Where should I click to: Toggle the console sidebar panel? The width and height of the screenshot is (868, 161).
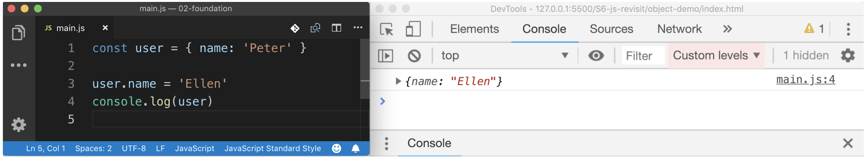385,56
